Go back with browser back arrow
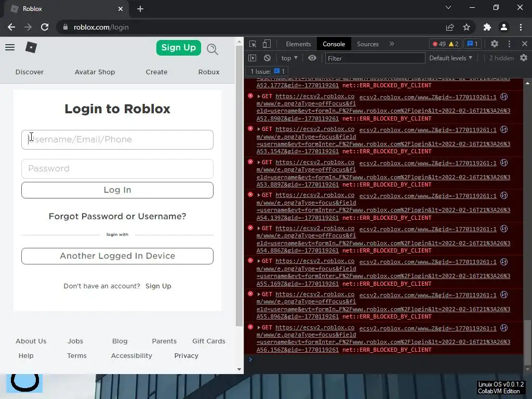The width and height of the screenshot is (532, 399). 11,27
